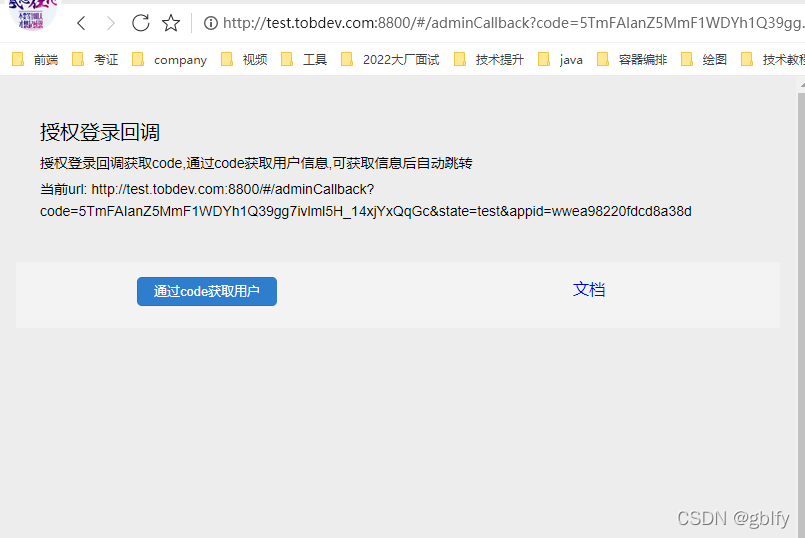
Task: Open the 视频 bookmark folder
Action: coord(244,60)
